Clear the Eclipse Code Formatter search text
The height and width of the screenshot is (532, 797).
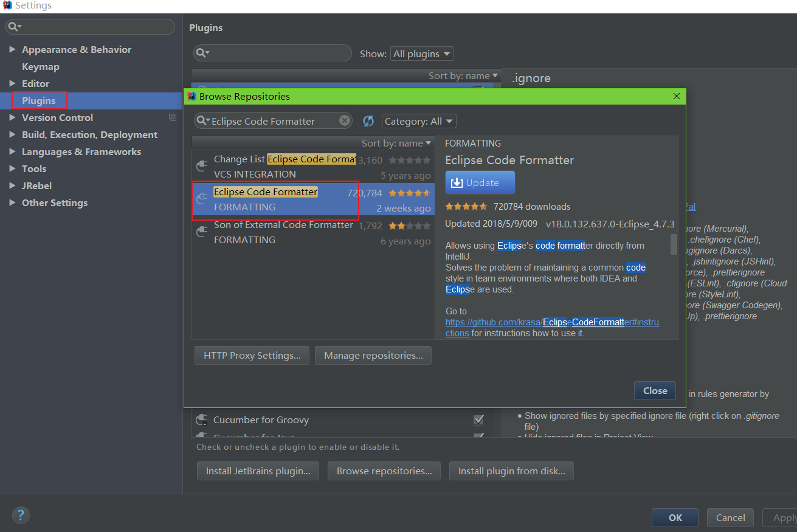point(345,121)
